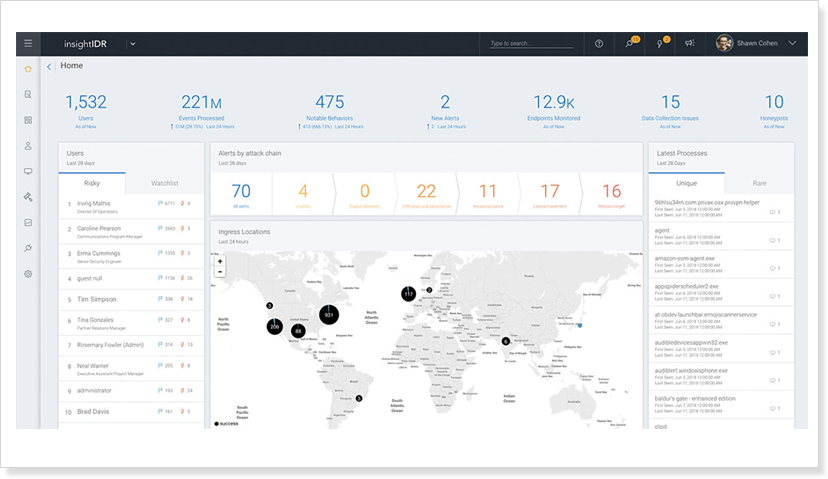828x479 pixels.
Task: Click the flag icon for Irving Mathis
Action: (160, 203)
